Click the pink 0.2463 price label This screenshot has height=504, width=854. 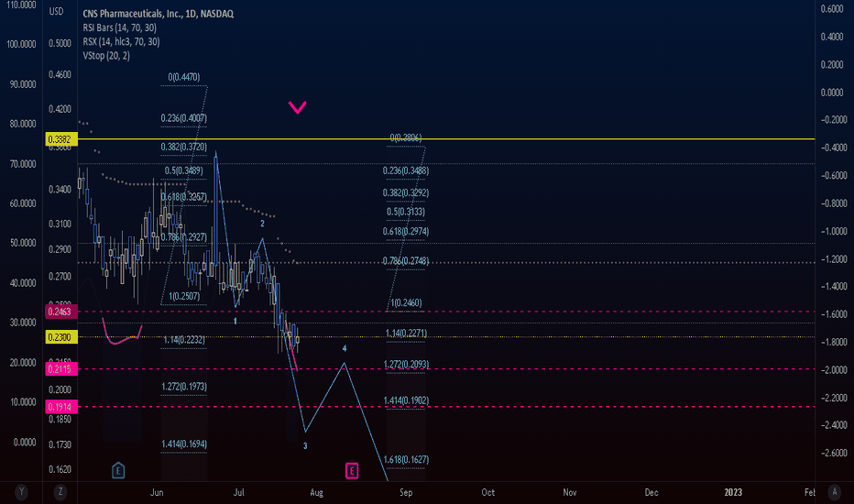point(61,312)
